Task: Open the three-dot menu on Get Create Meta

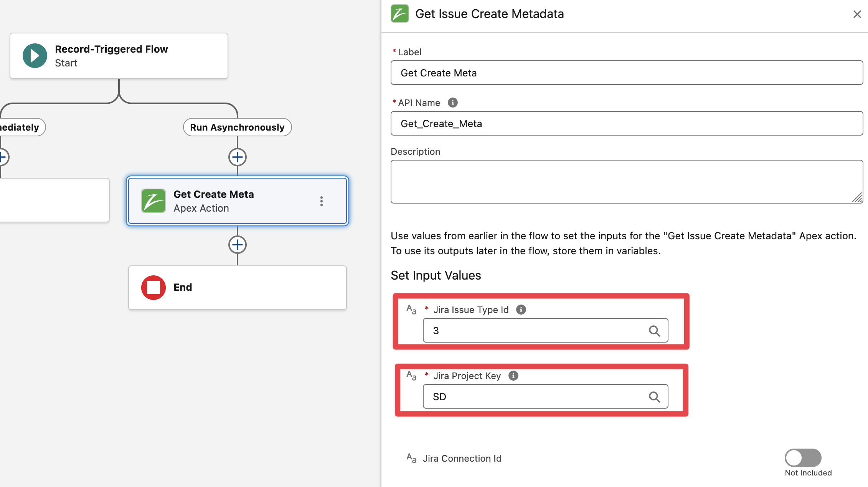Action: coord(322,201)
